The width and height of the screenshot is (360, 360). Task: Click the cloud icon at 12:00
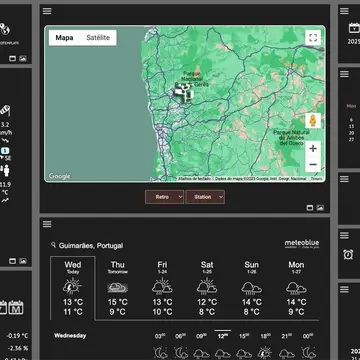point(223,353)
